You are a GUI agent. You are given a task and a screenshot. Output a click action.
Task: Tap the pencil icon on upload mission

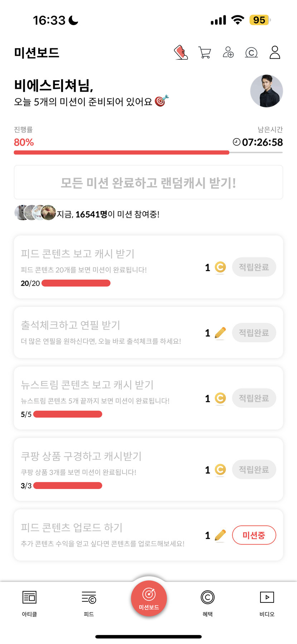point(220,535)
